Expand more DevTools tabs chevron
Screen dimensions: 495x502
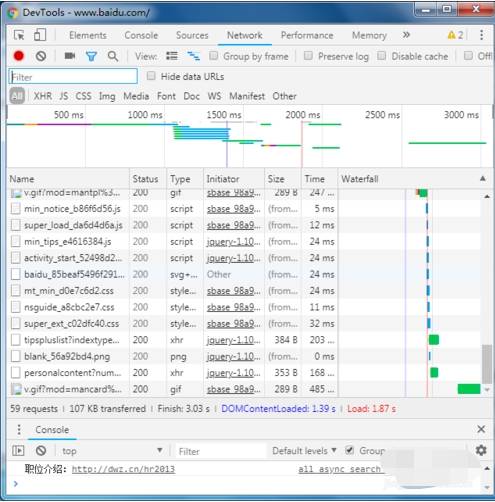click(x=406, y=35)
